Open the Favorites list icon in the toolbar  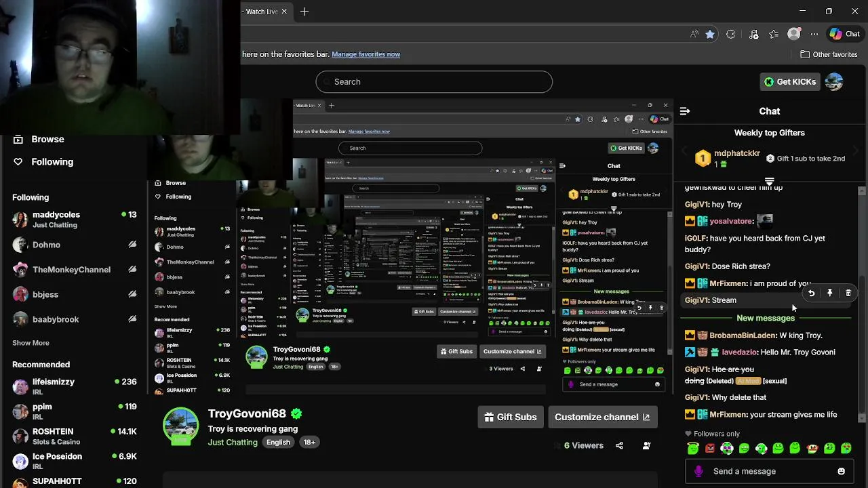point(774,34)
